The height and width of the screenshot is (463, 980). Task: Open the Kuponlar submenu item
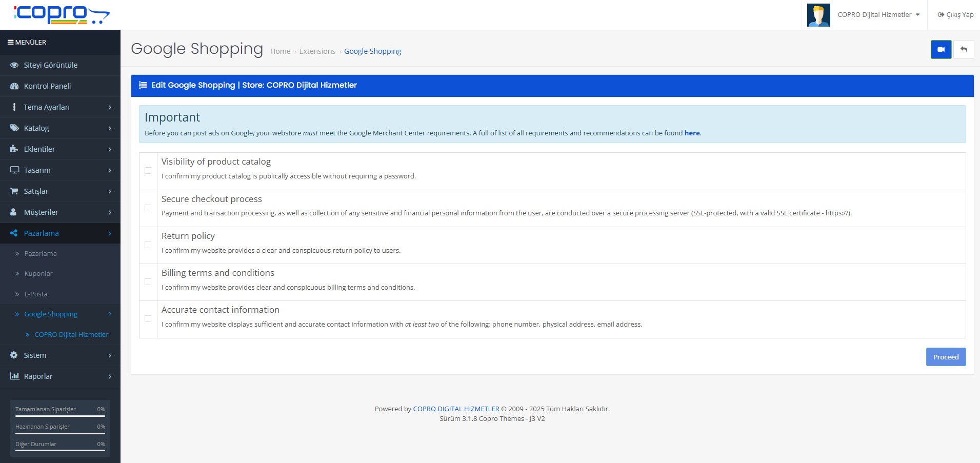click(x=38, y=274)
